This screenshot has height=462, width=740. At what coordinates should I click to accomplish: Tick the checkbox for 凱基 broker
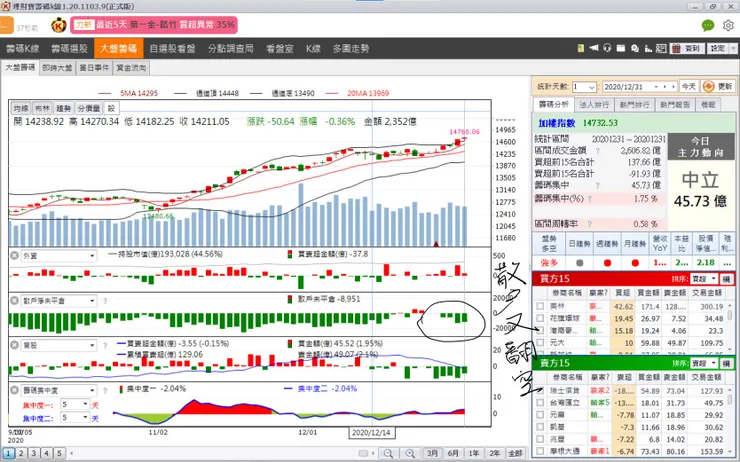(x=540, y=427)
